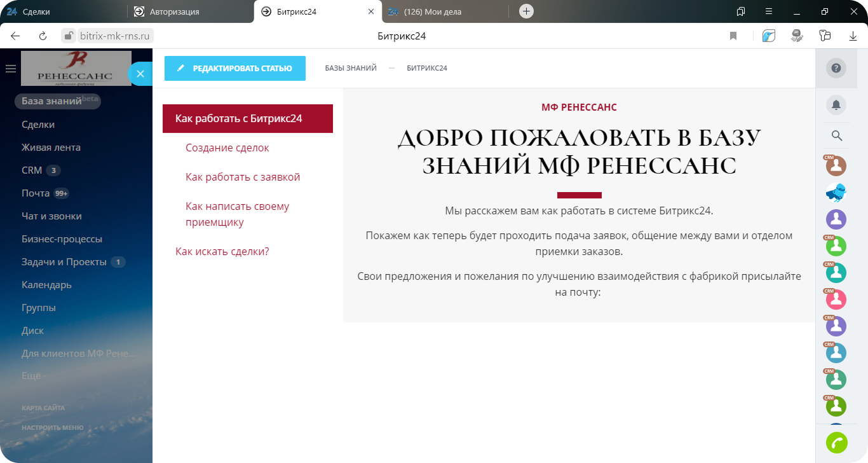Screen dimensions: 868x463
Task: Click the bitrix-mk-rns.ru address field
Action: tap(116, 36)
